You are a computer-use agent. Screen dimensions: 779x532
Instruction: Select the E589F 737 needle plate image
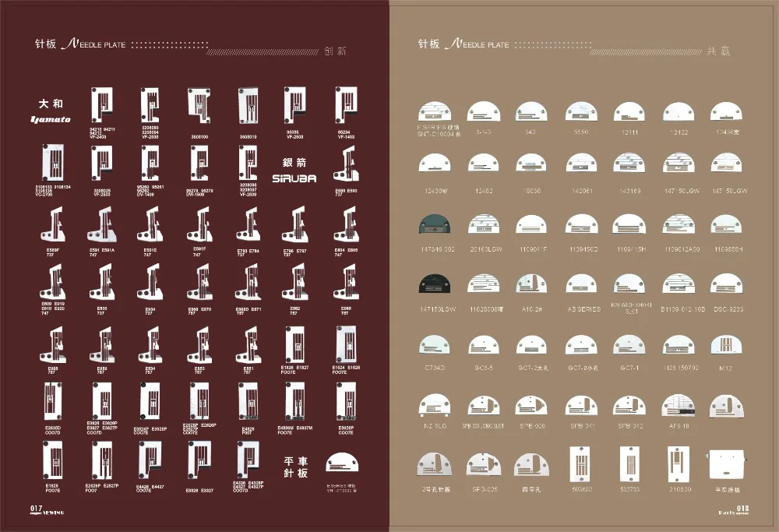coord(53,225)
